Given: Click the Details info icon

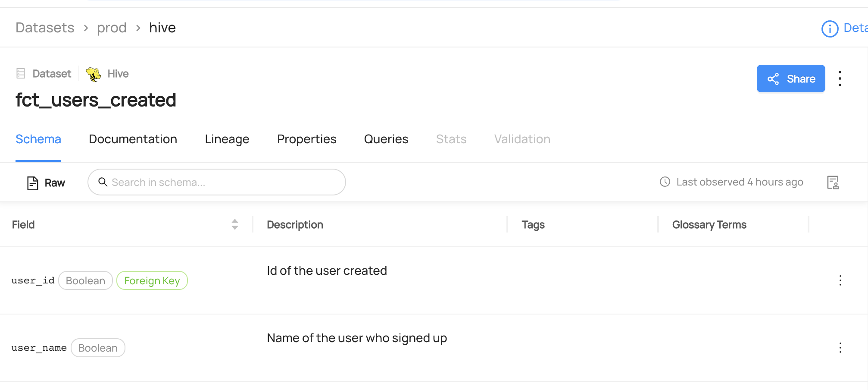Looking at the screenshot, I should point(830,29).
